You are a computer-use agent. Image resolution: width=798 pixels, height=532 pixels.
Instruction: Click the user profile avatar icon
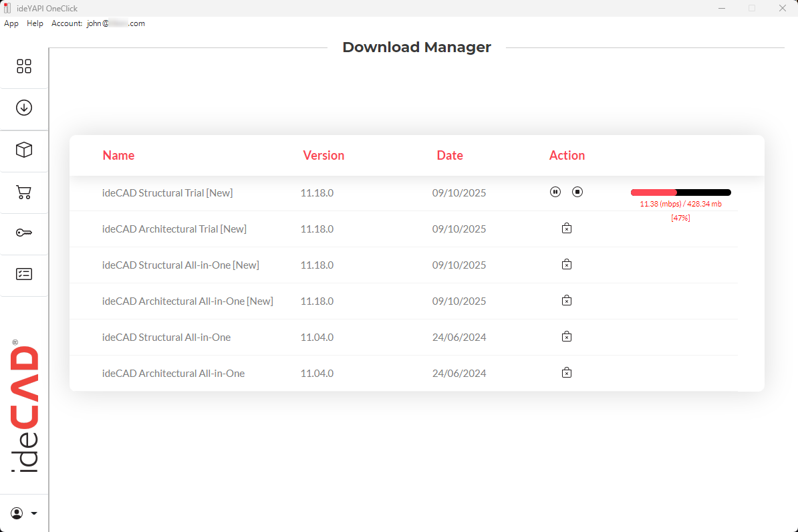pyautogui.click(x=17, y=513)
